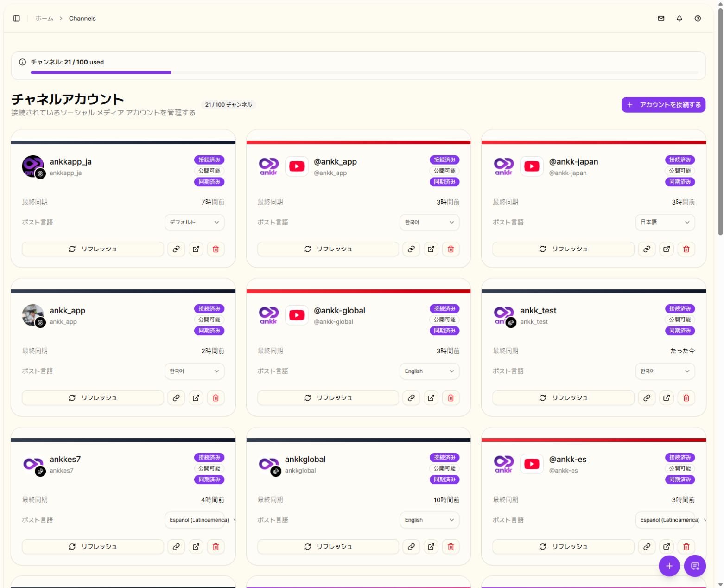Delete the ankkglobal account

[451, 547]
